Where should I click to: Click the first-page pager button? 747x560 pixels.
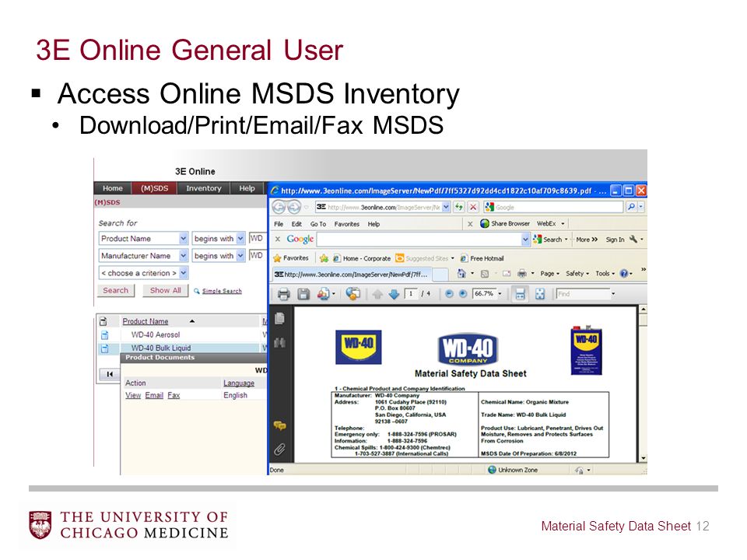pyautogui.click(x=110, y=375)
